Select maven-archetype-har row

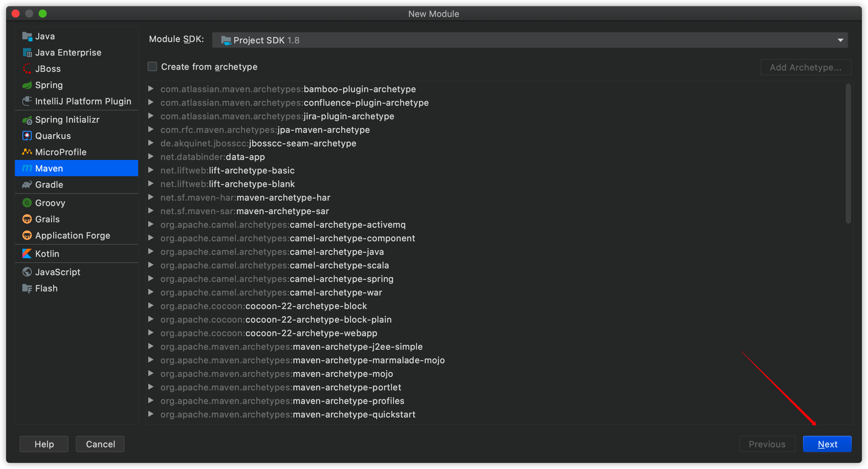pos(496,198)
